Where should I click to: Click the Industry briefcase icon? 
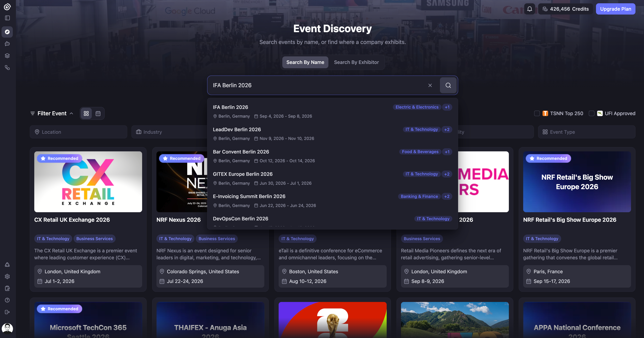click(138, 132)
